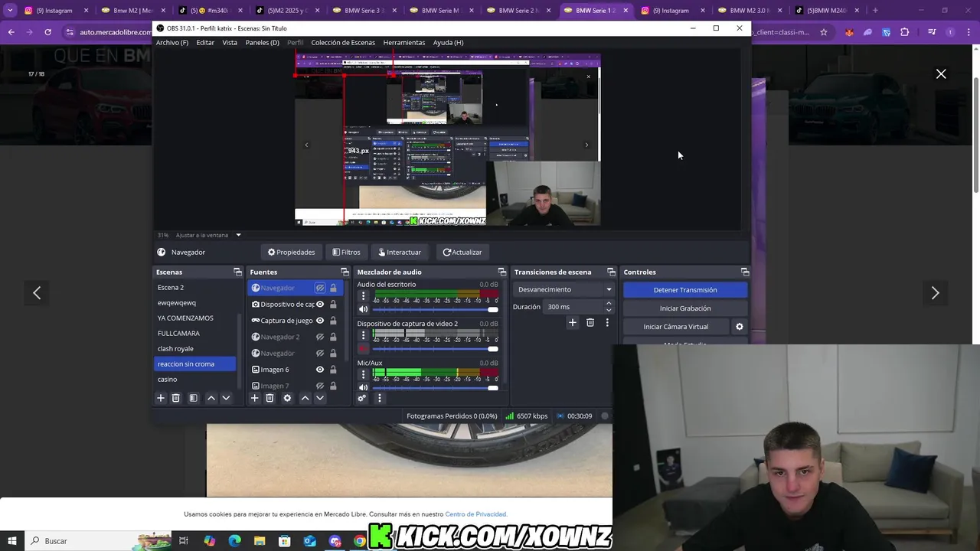
Task: Open Paneles menu in OBS
Action: click(262, 42)
